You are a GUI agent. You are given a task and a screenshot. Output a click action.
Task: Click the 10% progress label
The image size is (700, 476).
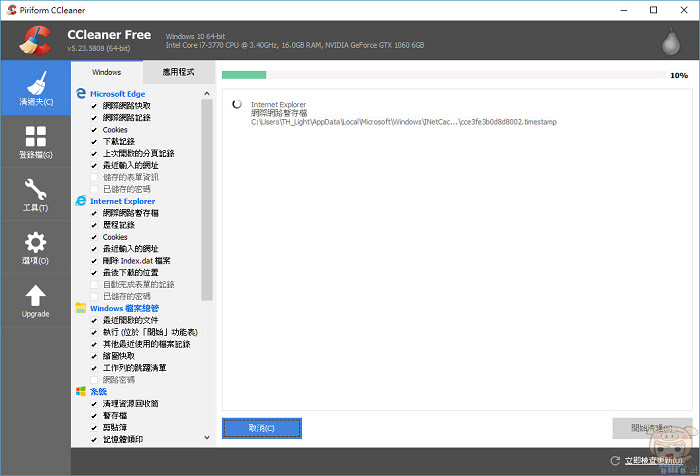[679, 75]
